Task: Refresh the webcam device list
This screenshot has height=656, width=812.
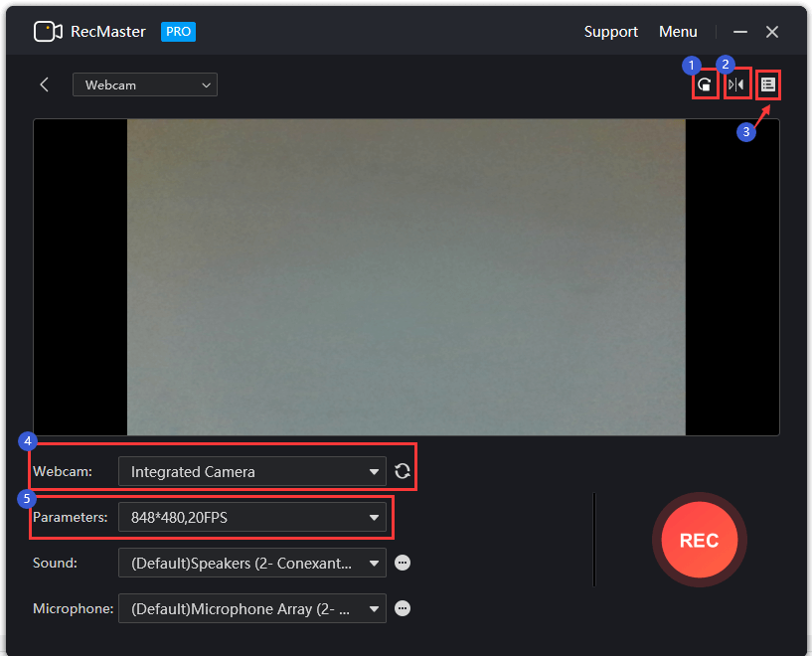Action: (x=403, y=471)
